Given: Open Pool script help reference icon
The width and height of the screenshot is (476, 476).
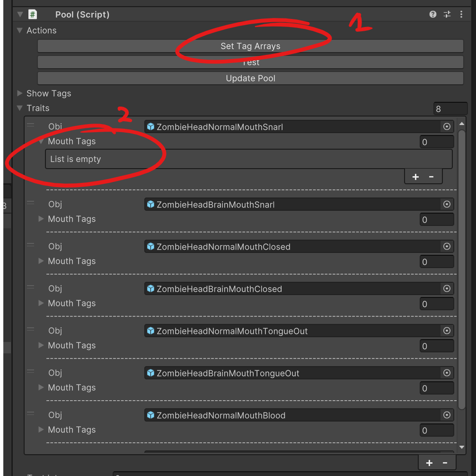Looking at the screenshot, I should (x=432, y=15).
